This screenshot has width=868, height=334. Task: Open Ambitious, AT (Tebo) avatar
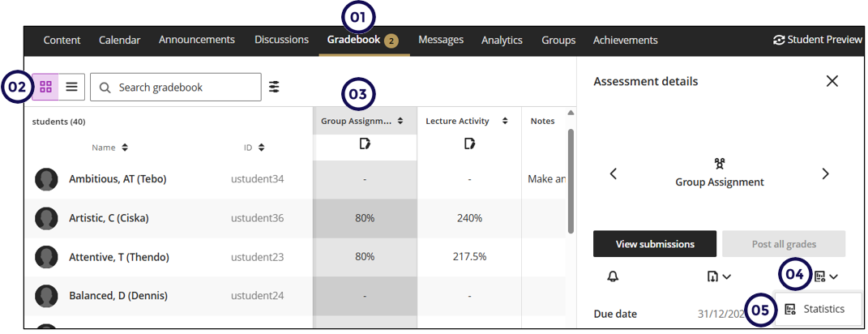pyautogui.click(x=46, y=179)
